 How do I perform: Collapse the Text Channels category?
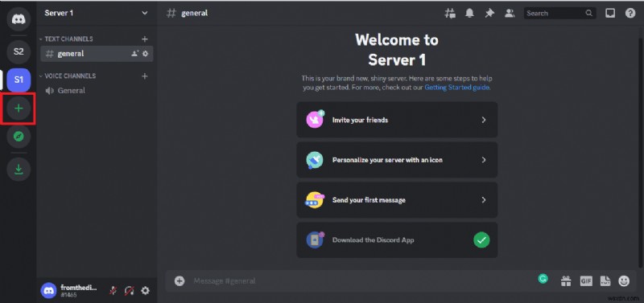click(x=66, y=39)
